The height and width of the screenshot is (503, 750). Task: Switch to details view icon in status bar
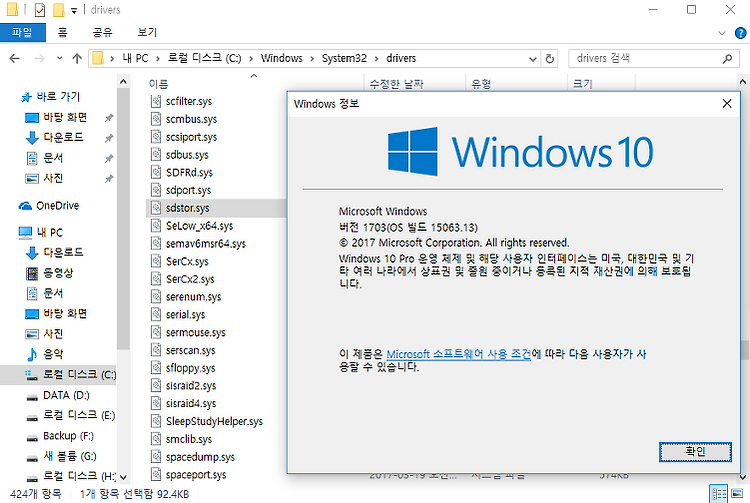[719, 493]
